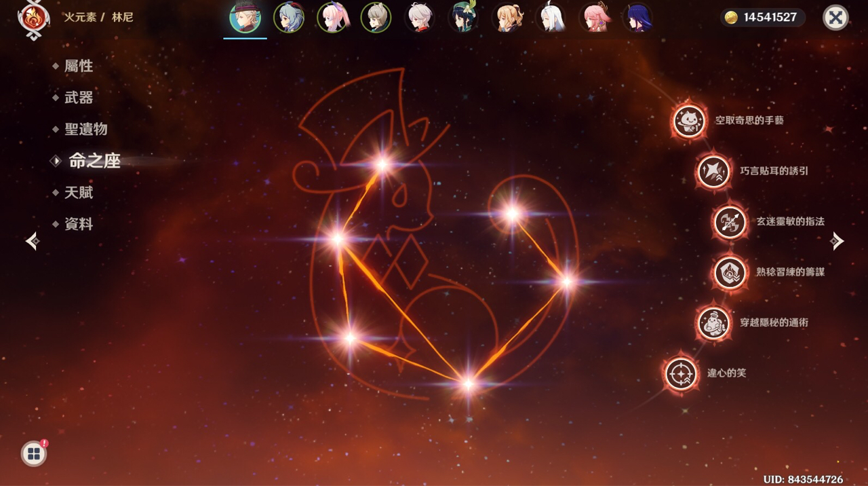Open constellation icon for 熟稔習練的籌謀
Image resolution: width=868 pixels, height=486 pixels.
pyautogui.click(x=730, y=273)
